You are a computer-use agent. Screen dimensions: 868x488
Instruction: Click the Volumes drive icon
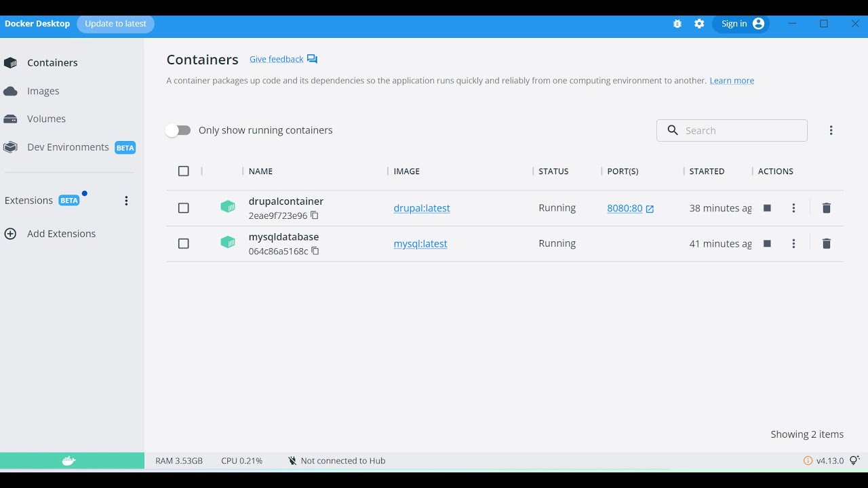point(10,119)
